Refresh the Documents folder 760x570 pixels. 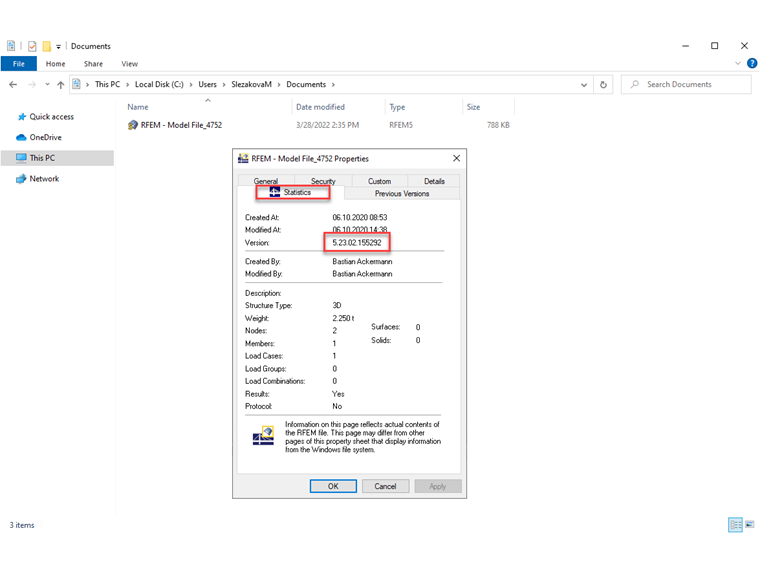(x=603, y=85)
